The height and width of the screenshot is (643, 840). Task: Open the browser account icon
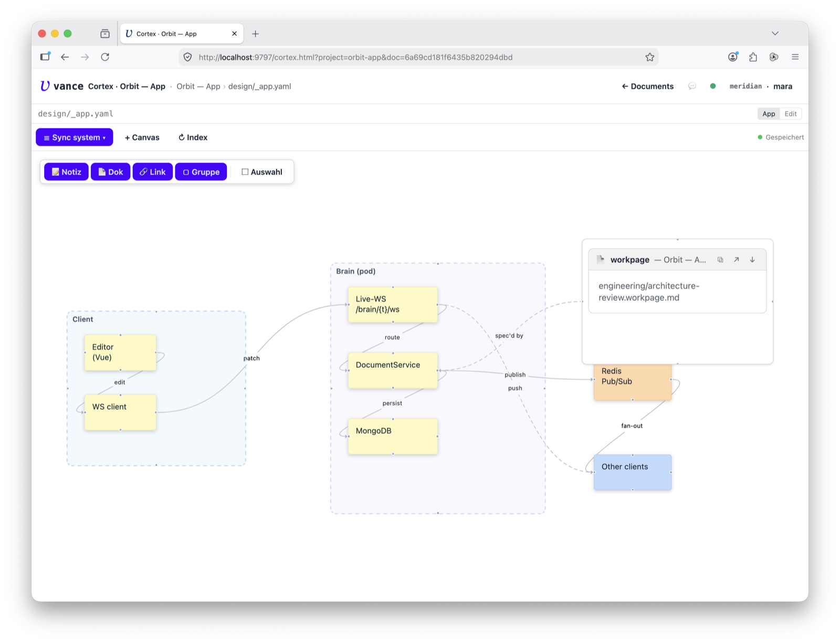point(733,57)
